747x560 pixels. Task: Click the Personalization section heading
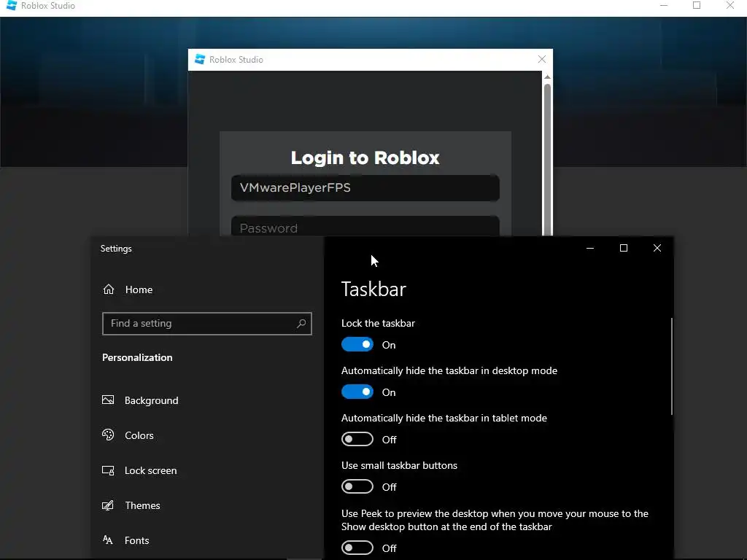[137, 357]
